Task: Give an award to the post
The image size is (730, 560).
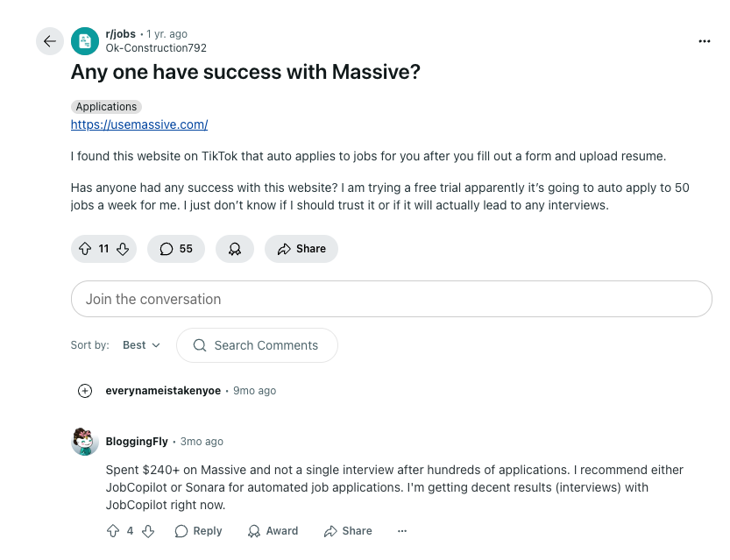Action: tap(234, 249)
